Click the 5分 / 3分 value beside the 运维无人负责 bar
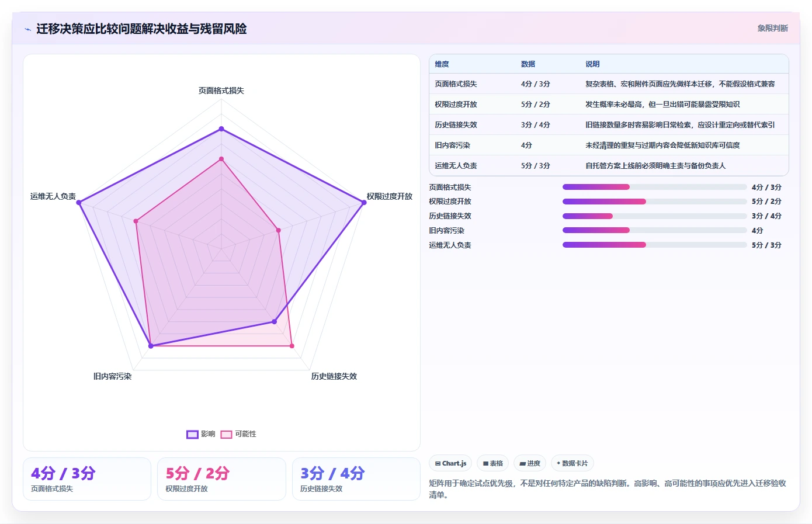This screenshot has width=812, height=524. (x=766, y=245)
